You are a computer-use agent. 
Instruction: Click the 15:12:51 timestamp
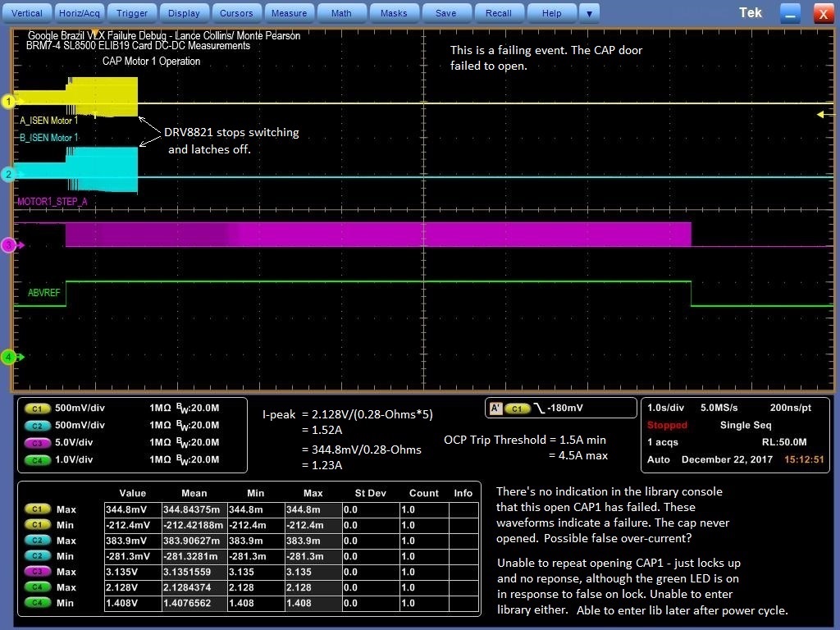(804, 459)
